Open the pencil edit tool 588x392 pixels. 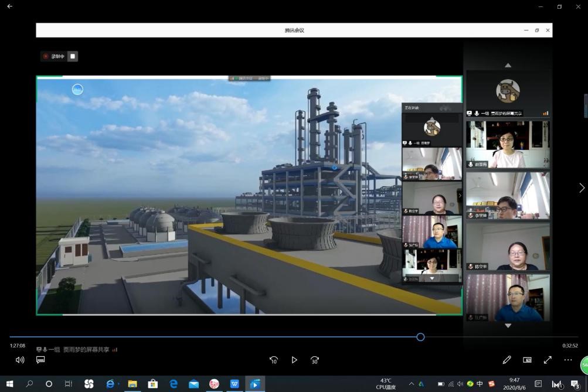click(507, 360)
